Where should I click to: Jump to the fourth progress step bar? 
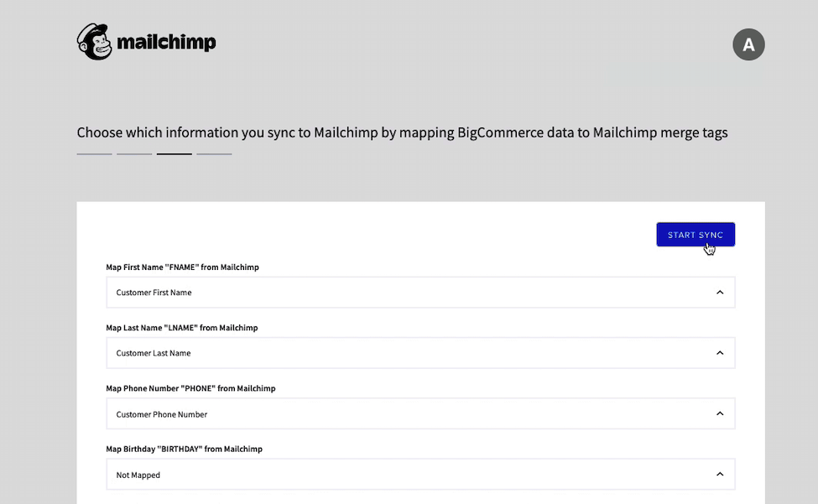click(214, 154)
